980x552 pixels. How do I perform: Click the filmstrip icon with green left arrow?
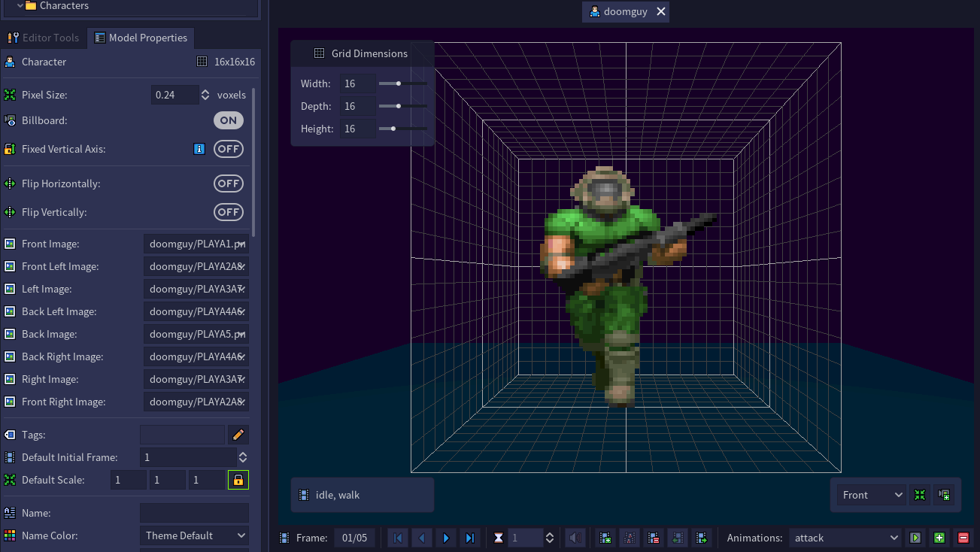click(x=678, y=538)
